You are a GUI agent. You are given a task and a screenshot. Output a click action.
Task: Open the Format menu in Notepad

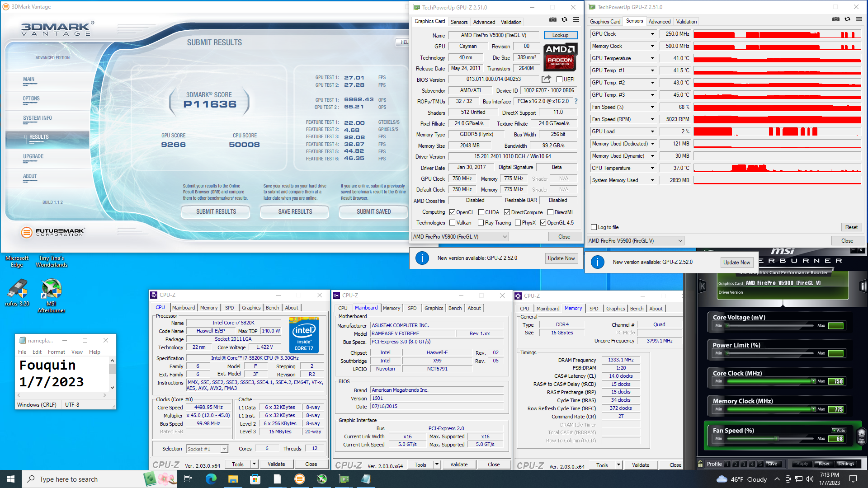(56, 352)
